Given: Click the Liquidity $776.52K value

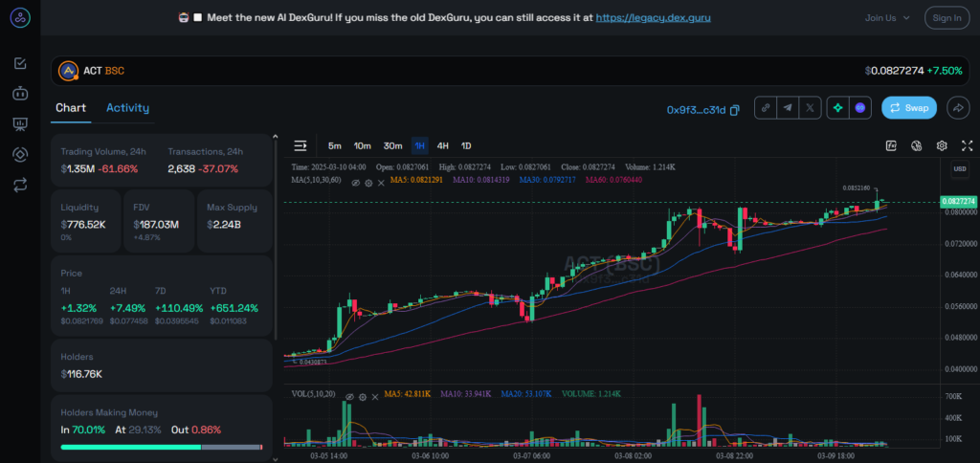Looking at the screenshot, I should [x=83, y=224].
